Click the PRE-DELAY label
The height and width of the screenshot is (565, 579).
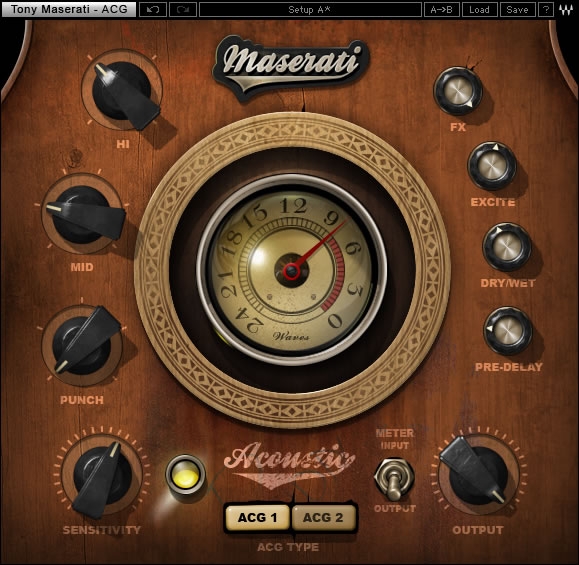coord(509,367)
